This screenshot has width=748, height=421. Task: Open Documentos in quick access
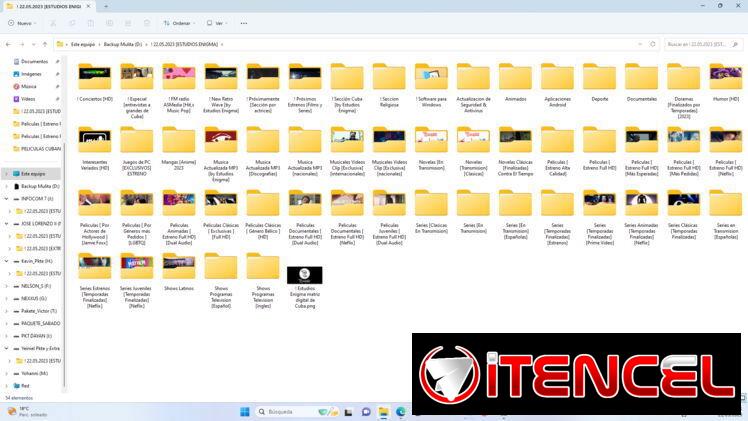(x=34, y=62)
